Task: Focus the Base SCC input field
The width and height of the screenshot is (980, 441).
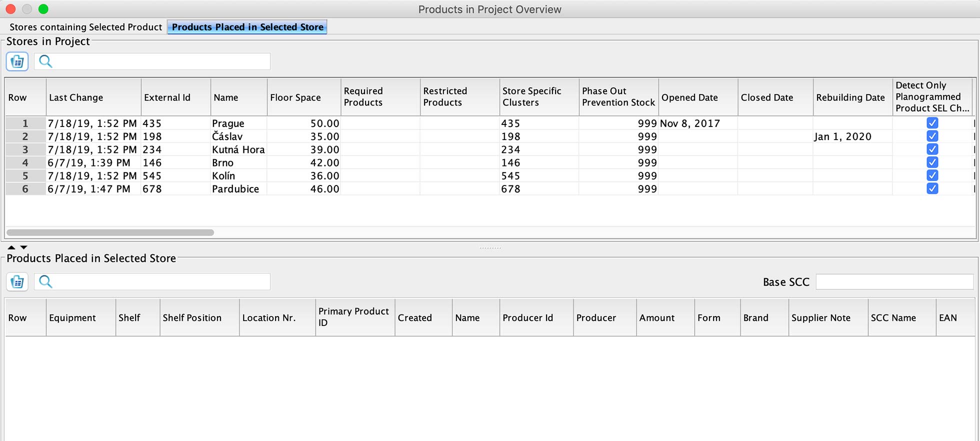Action: pyautogui.click(x=894, y=282)
